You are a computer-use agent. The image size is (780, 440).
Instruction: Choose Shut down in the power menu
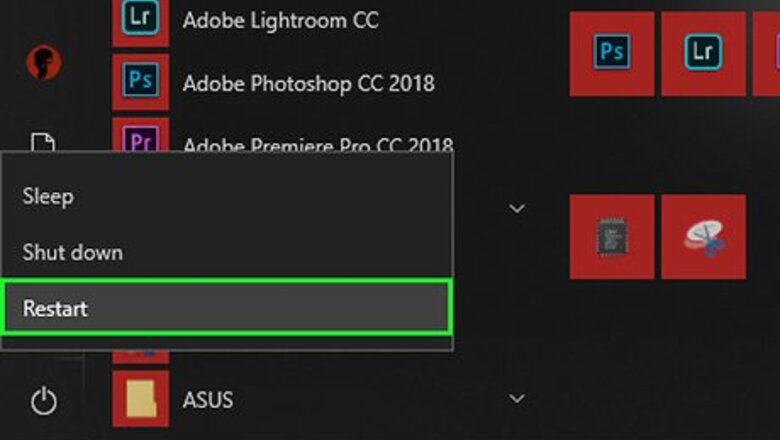coord(73,253)
